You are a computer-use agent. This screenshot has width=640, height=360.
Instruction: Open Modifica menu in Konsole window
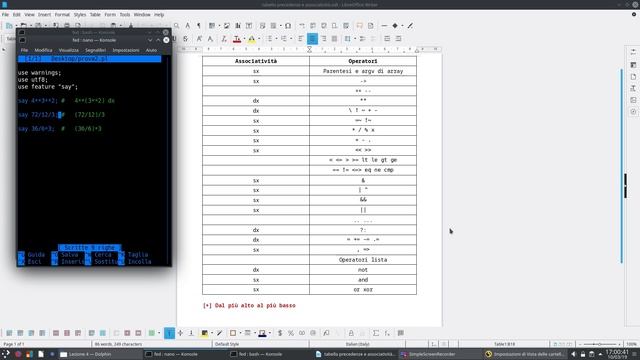point(43,50)
